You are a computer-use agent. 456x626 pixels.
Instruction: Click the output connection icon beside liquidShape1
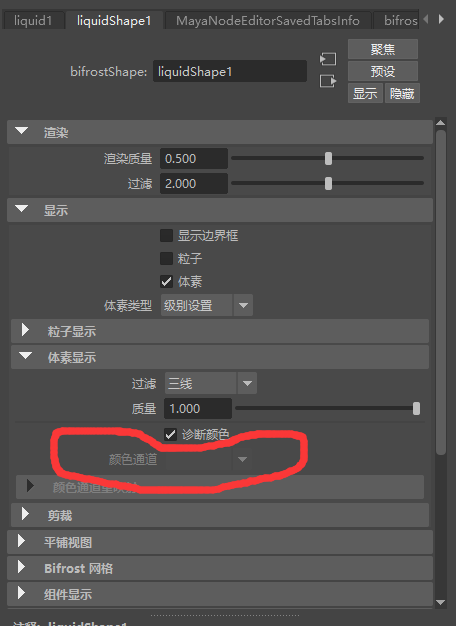tap(328, 81)
